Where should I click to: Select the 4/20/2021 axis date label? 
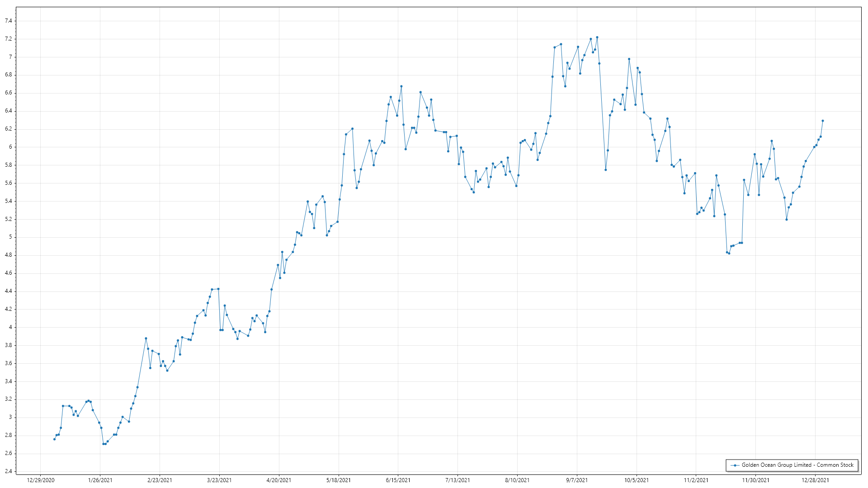click(279, 480)
